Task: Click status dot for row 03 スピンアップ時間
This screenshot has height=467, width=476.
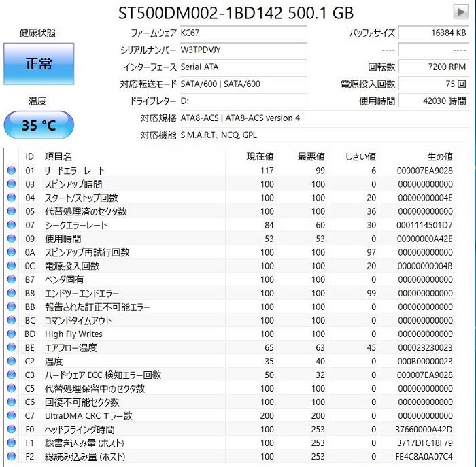Action: (x=12, y=184)
